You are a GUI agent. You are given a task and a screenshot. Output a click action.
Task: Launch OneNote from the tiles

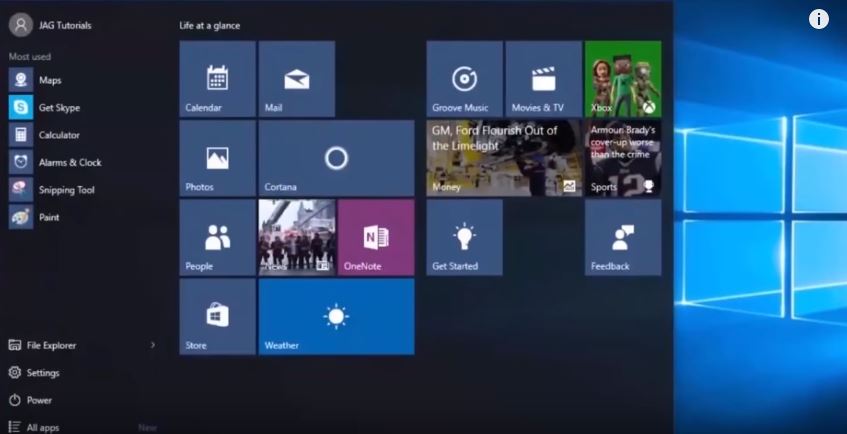[376, 237]
